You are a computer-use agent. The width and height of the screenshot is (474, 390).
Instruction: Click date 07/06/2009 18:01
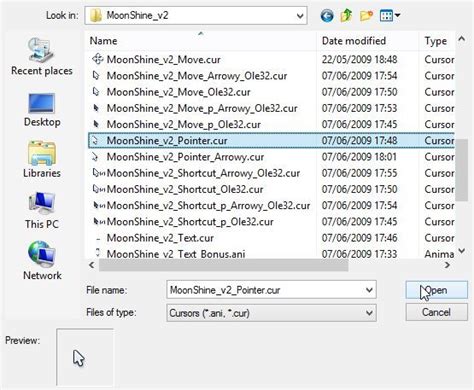(359, 157)
